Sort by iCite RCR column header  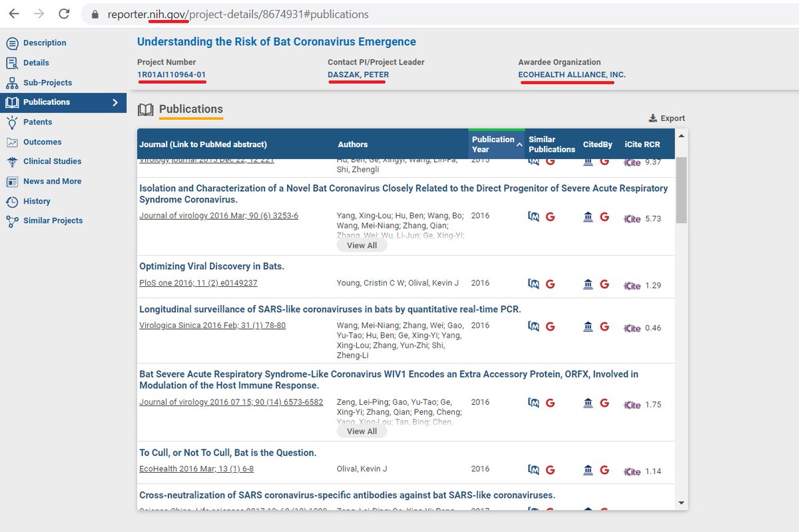point(643,144)
